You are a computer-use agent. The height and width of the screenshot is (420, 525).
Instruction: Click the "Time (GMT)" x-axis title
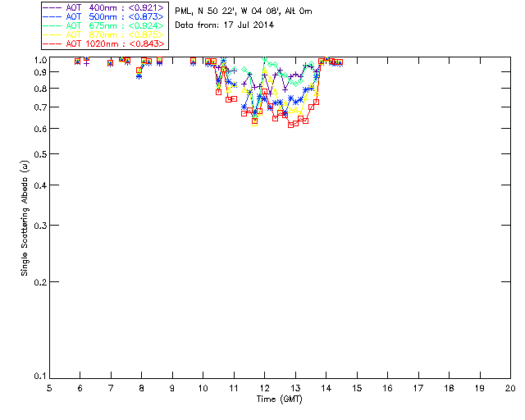click(x=280, y=399)
